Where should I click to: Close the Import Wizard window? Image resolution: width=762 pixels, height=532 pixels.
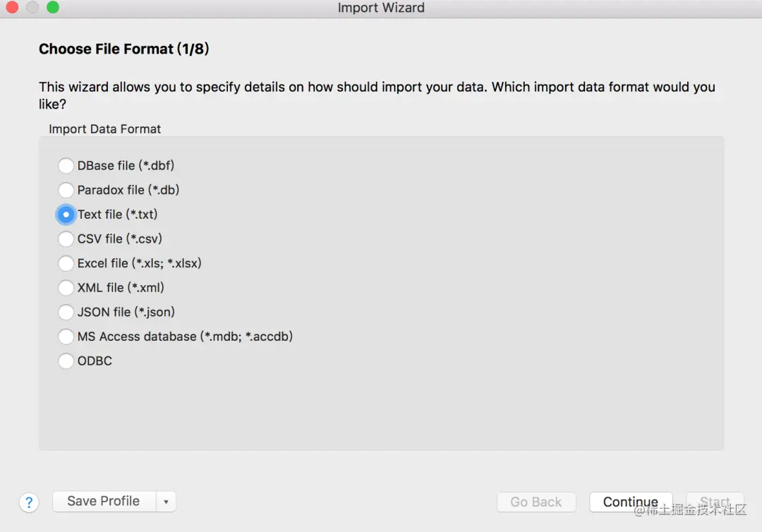click(12, 8)
